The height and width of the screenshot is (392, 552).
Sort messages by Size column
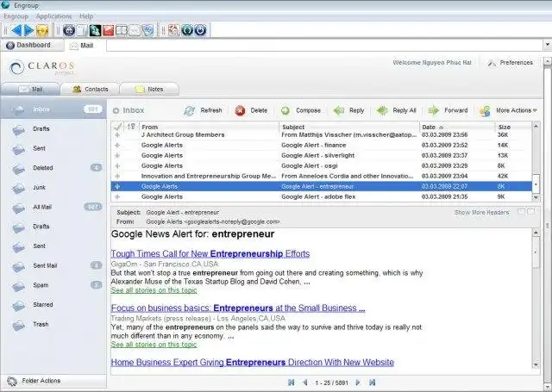(513, 127)
